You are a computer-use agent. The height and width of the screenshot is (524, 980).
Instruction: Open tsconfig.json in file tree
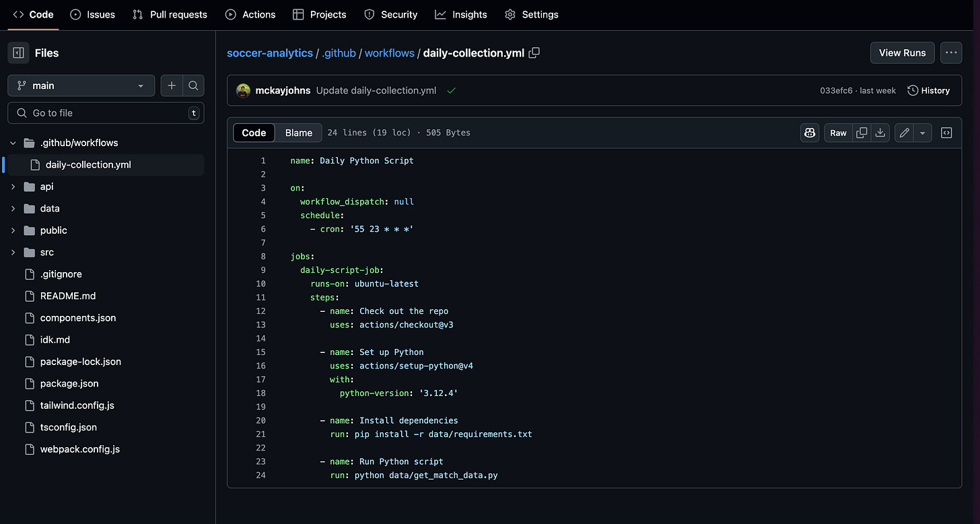[x=69, y=427]
